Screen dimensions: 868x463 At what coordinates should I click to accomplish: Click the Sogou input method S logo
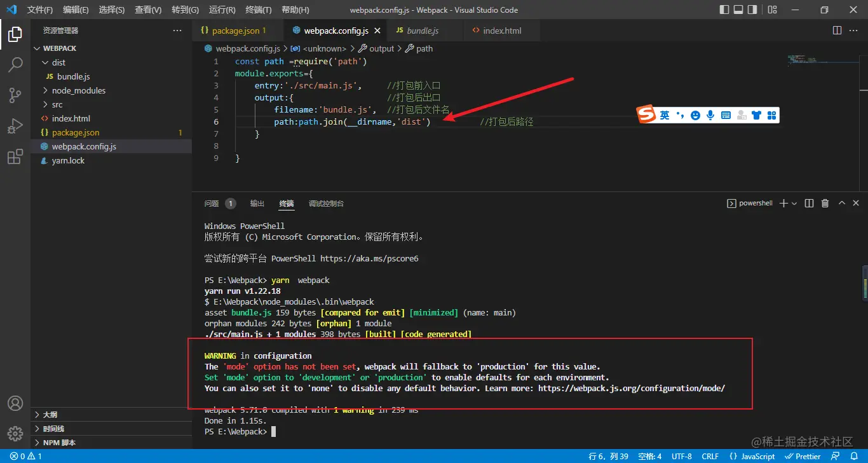click(x=646, y=115)
